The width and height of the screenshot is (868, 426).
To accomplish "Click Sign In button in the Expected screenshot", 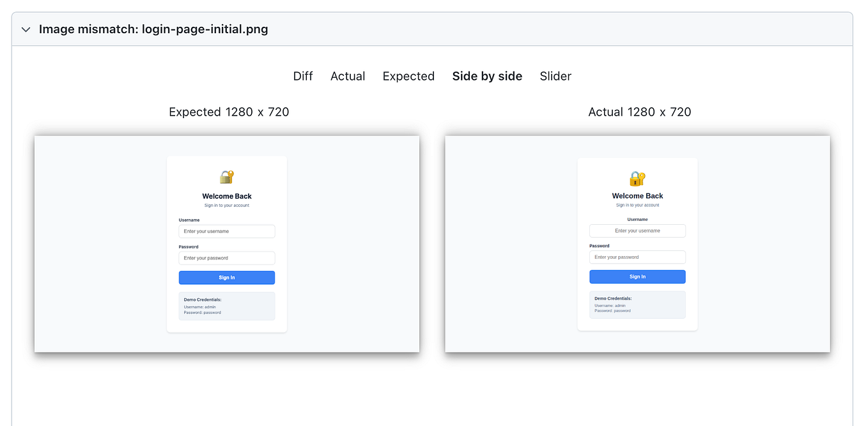I will [x=227, y=277].
